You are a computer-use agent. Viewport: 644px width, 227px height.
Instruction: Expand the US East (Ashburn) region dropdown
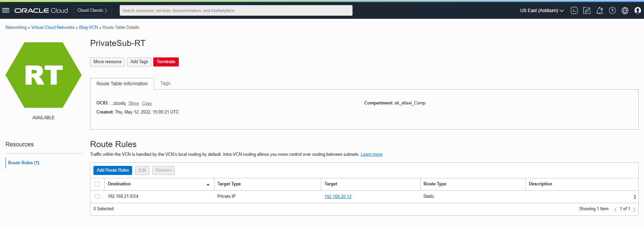[542, 10]
